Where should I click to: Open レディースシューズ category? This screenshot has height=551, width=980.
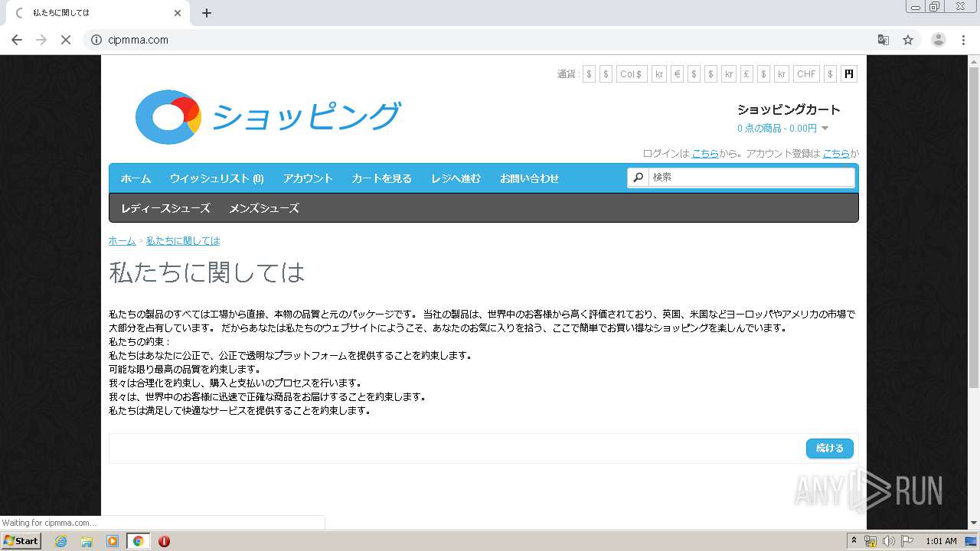pyautogui.click(x=165, y=208)
